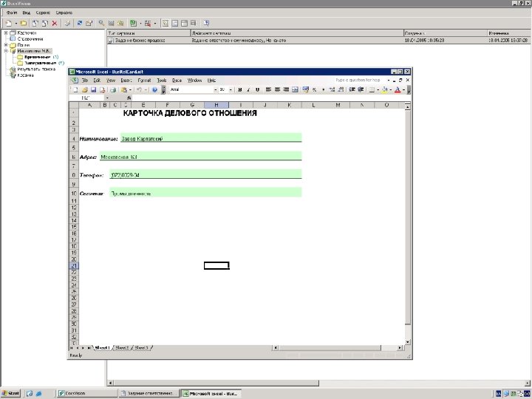Click the Windows Start button

[x=11, y=393]
